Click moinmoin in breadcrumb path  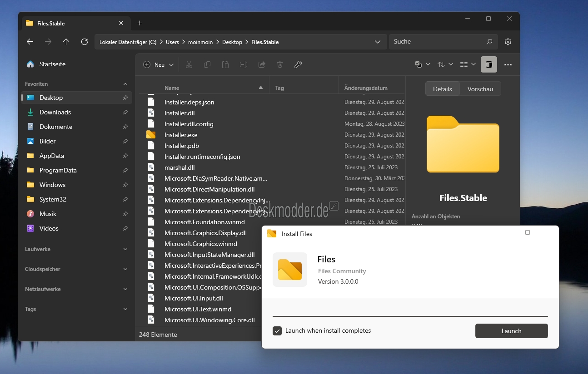tap(200, 42)
